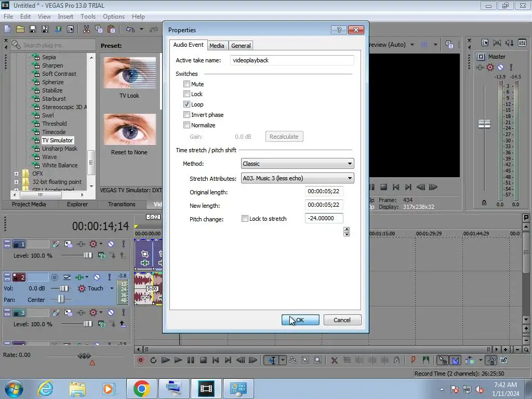The image size is (532, 399).
Task: Click the Stop button under video preview
Action: (384, 187)
